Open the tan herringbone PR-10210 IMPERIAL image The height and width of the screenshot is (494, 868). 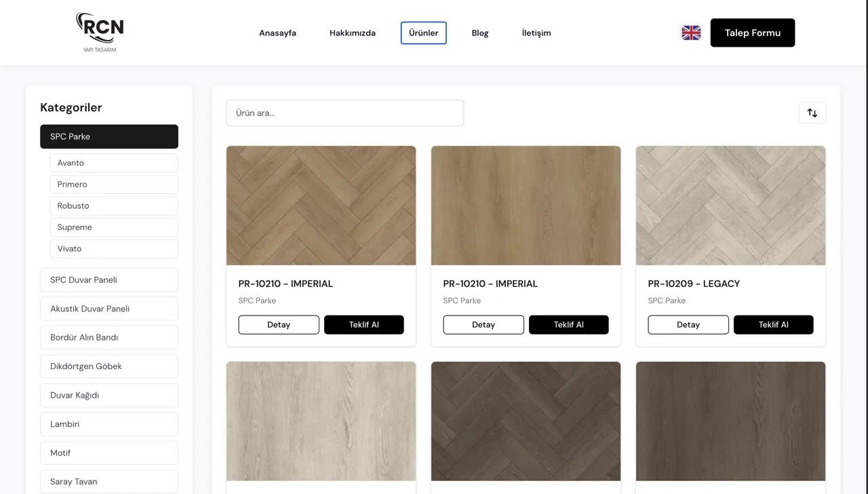click(x=321, y=206)
